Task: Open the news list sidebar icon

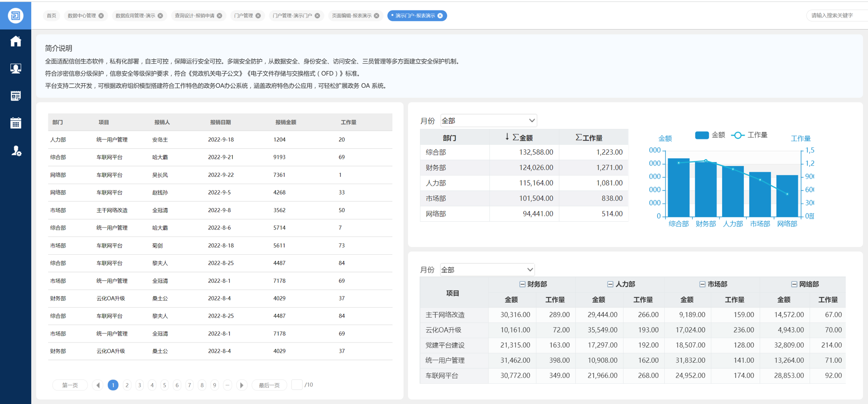Action: point(16,96)
